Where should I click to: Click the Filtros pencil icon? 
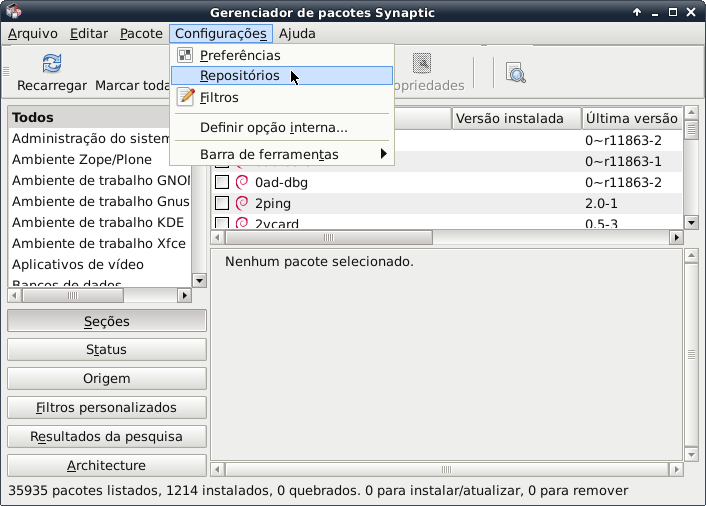[x=186, y=97]
